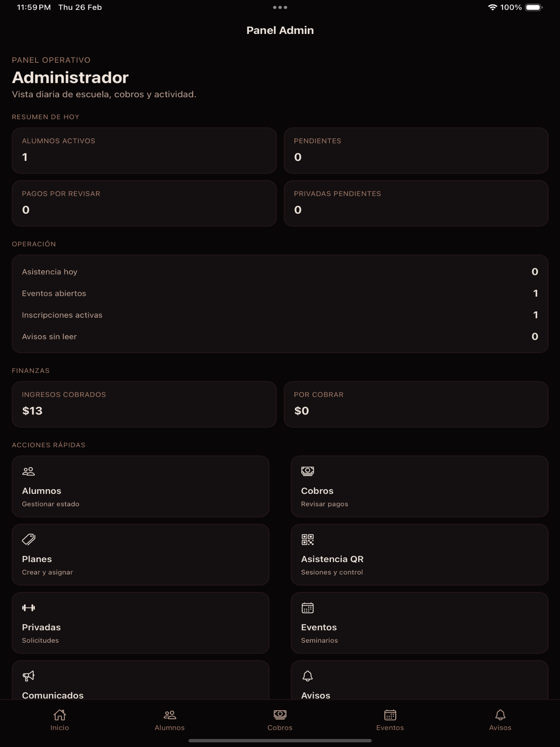560x747 pixels.
Task: Switch to the Alumnos tab label
Action: point(170,728)
